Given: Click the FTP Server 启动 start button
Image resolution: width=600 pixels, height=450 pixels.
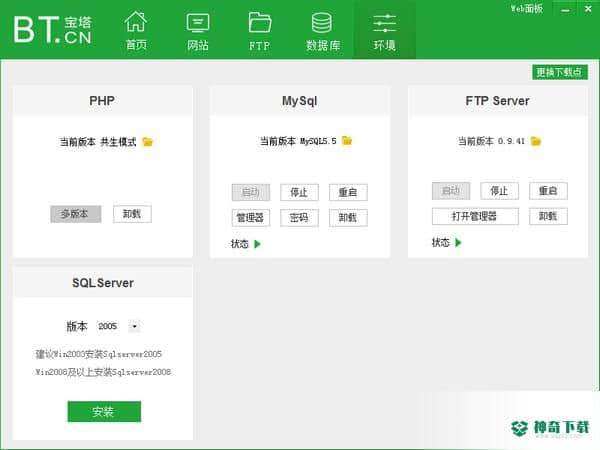Looking at the screenshot, I should (451, 191).
